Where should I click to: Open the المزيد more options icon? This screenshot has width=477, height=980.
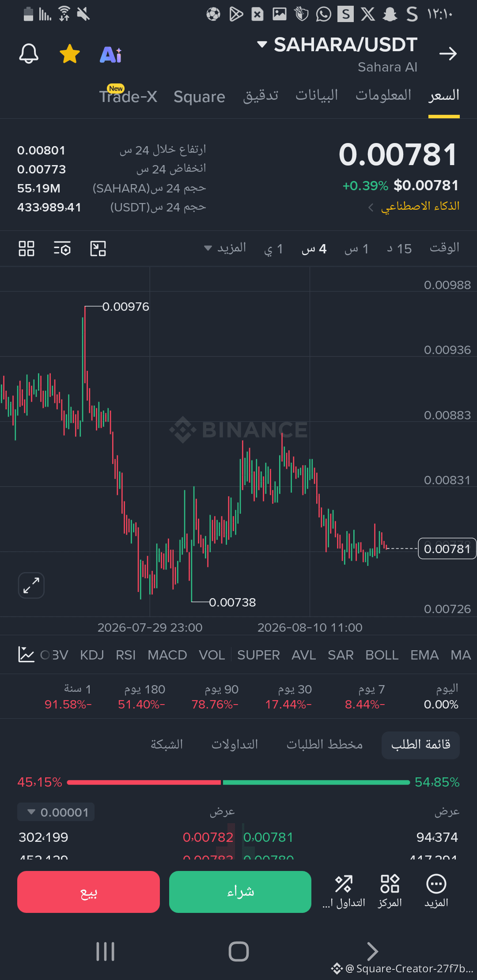point(436,892)
